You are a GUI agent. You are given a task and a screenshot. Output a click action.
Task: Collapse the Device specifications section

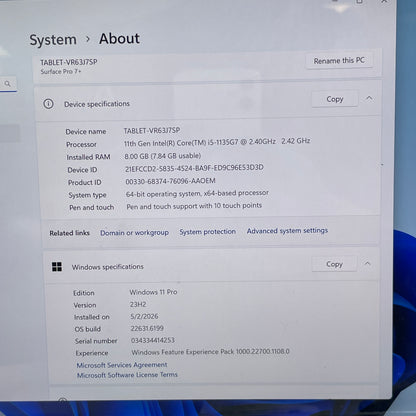pos(369,98)
